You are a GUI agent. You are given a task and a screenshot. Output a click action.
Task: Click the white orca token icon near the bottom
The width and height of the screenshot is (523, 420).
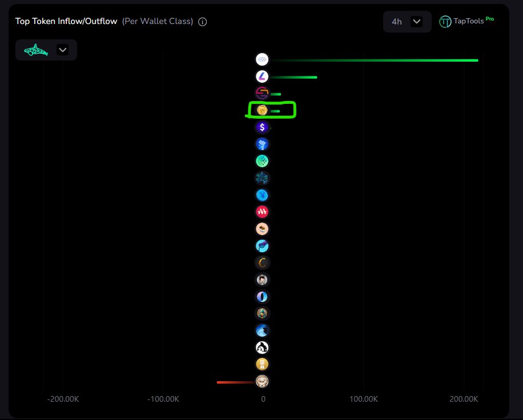coord(261,347)
